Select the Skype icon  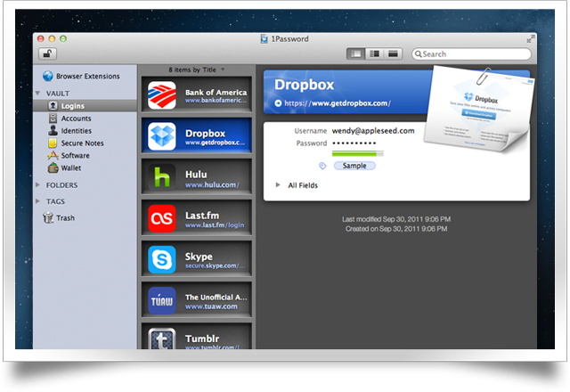point(162,259)
